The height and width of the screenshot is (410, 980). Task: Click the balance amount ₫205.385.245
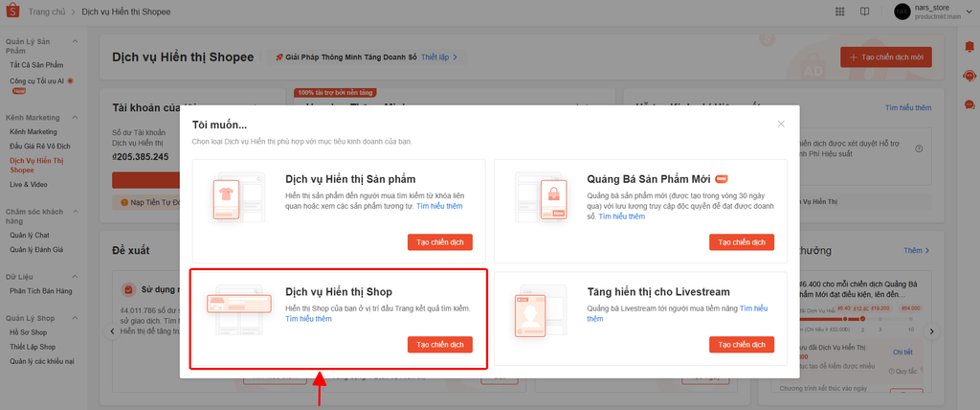pyautogui.click(x=141, y=157)
